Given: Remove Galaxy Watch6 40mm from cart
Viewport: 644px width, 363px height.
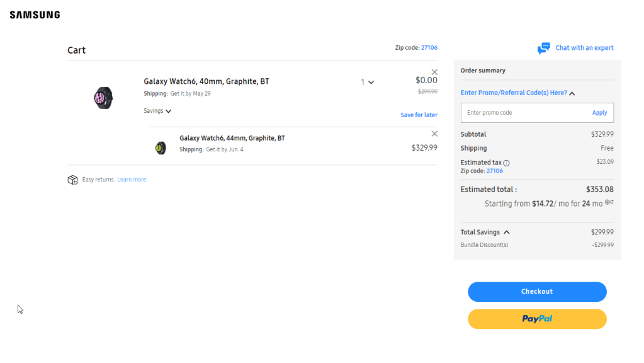Looking at the screenshot, I should point(434,72).
